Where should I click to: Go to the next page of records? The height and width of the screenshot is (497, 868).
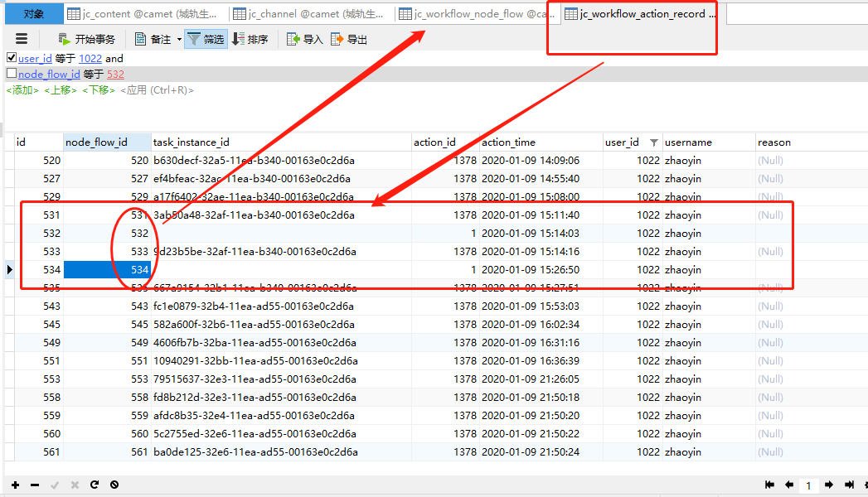828,485
